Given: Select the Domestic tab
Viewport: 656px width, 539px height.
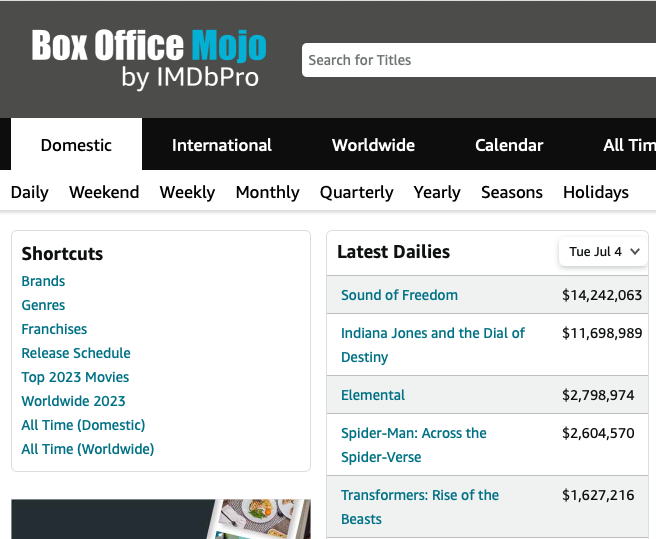Looking at the screenshot, I should [x=76, y=145].
